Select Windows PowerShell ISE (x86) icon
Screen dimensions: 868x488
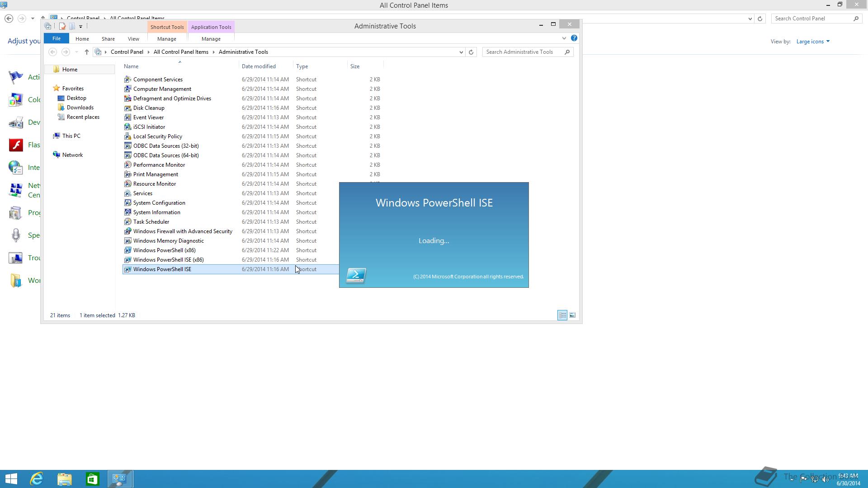(127, 260)
